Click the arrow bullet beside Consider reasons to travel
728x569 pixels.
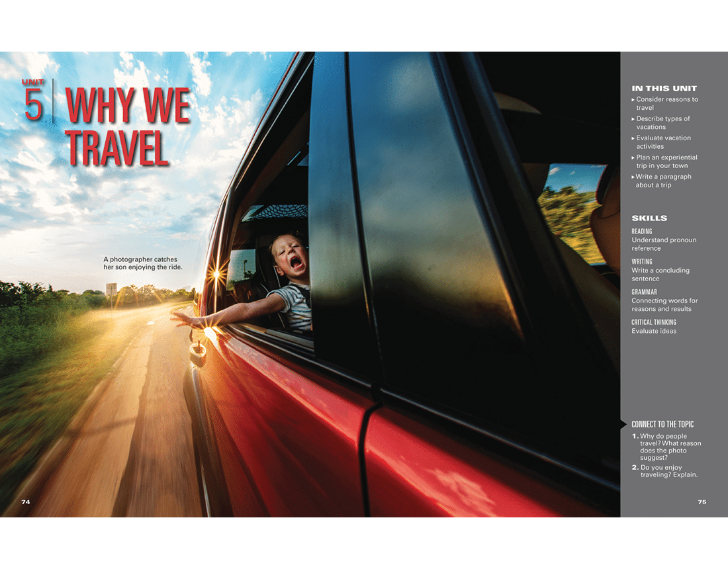coord(633,99)
